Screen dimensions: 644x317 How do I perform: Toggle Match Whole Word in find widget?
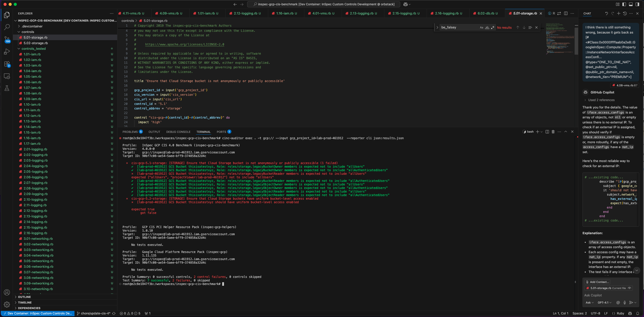[487, 27]
